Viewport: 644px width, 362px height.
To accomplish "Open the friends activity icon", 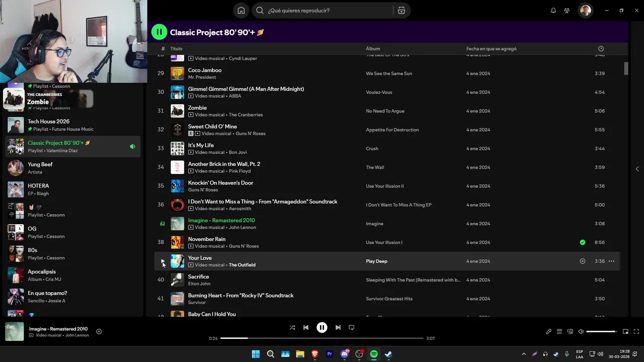I will (567, 11).
